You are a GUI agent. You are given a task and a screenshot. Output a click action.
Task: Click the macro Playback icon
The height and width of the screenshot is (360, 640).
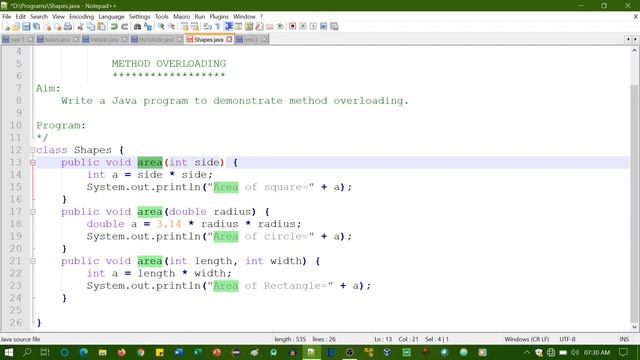pos(313,27)
